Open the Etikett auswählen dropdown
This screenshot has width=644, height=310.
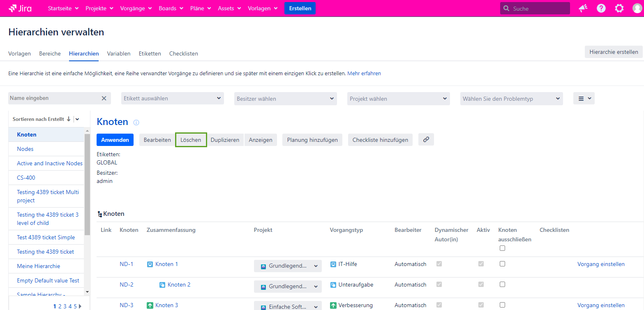point(173,98)
